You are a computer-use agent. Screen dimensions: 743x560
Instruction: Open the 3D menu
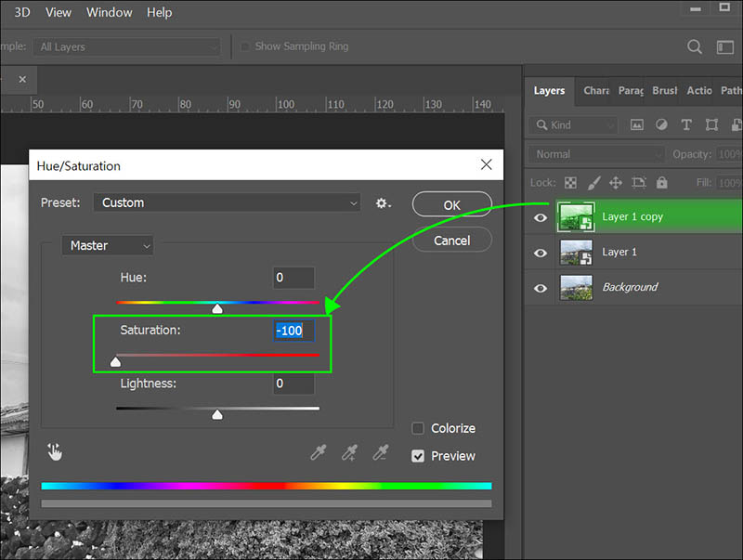point(21,12)
